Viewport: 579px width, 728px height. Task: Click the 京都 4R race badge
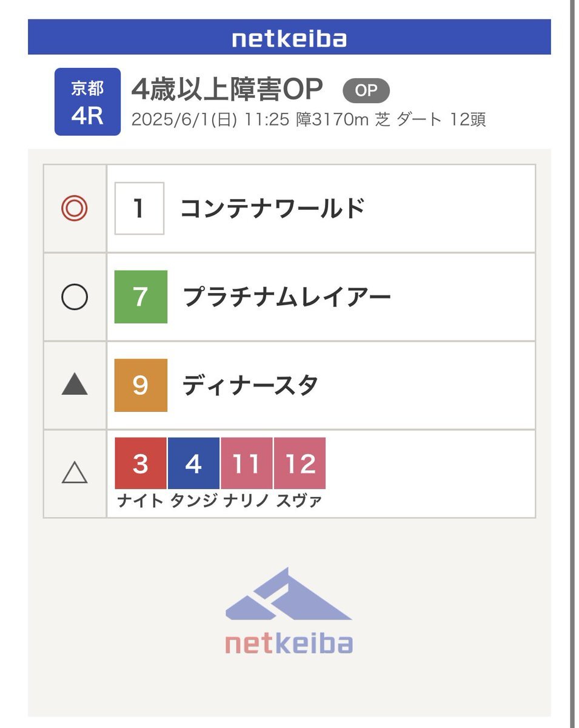click(x=87, y=101)
